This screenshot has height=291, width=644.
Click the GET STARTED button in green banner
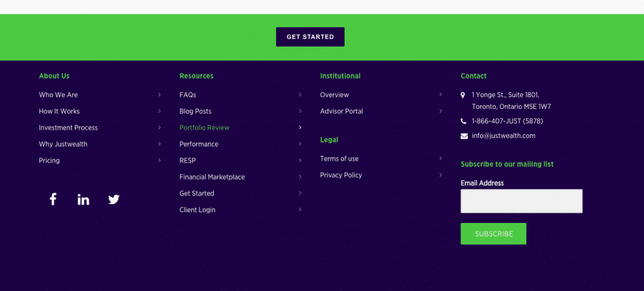click(x=310, y=37)
